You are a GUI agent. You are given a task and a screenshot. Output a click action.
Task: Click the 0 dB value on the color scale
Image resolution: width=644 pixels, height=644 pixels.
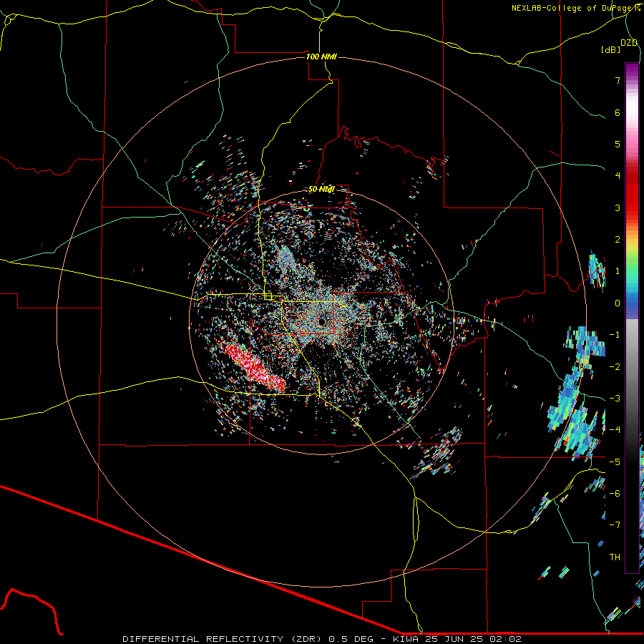(618, 303)
